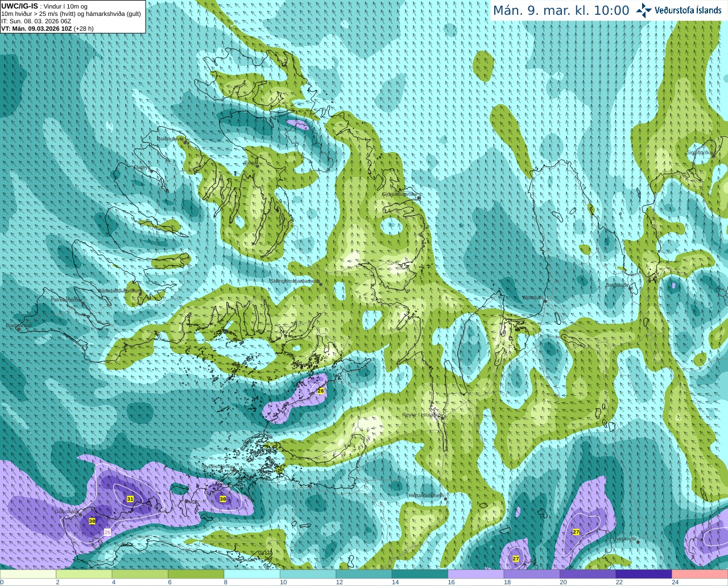This screenshot has width=728, height=586.
Task: Click gust marker 27 near Hveravellir
Action: click(576, 532)
